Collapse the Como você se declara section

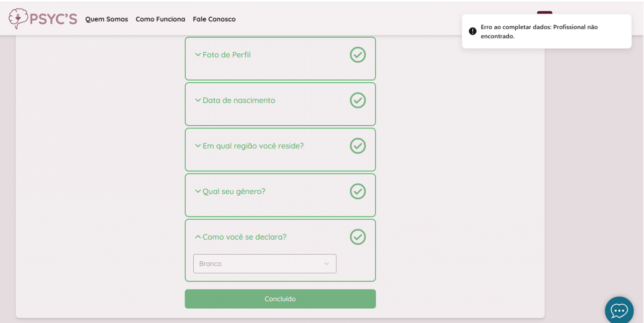click(244, 237)
